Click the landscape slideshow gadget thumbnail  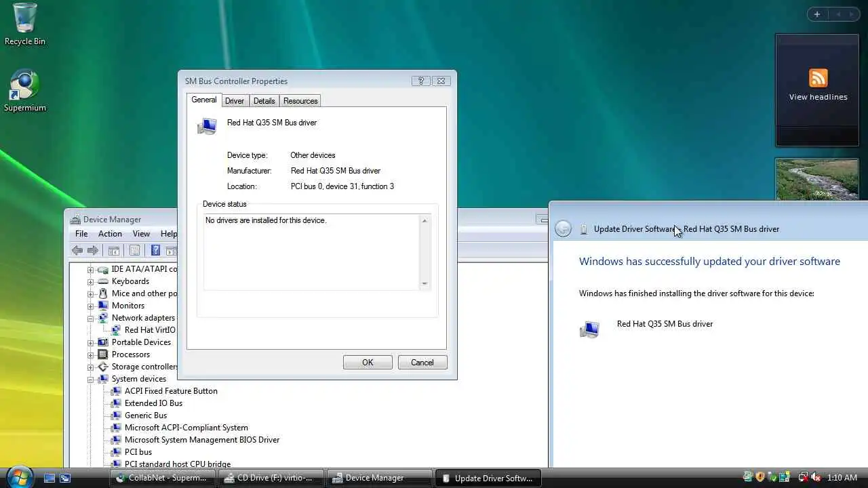[x=816, y=179]
